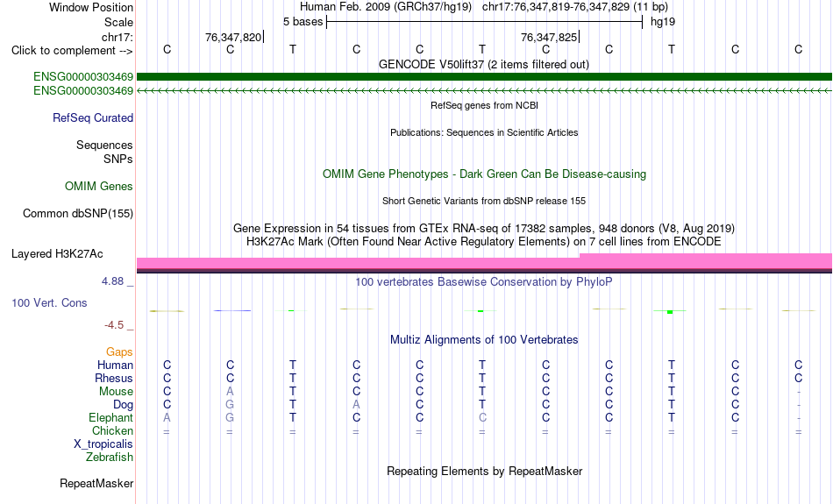The width and height of the screenshot is (833, 504).
Task: Select the X_tropicalis species label
Action: [103, 444]
